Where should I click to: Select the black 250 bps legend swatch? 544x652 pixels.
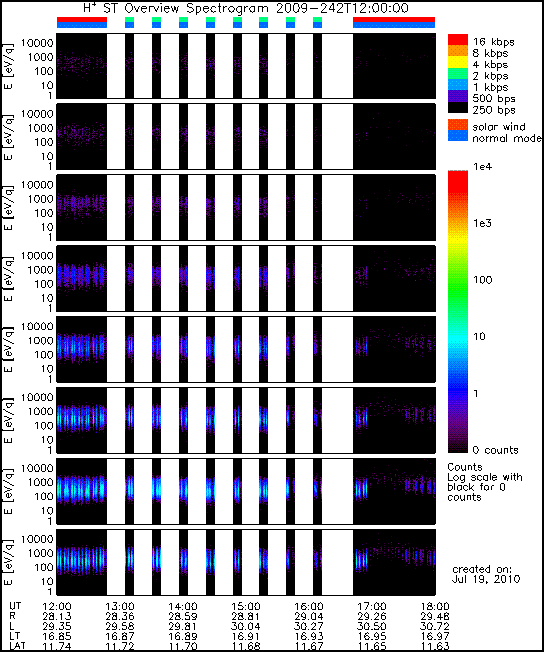(457, 107)
